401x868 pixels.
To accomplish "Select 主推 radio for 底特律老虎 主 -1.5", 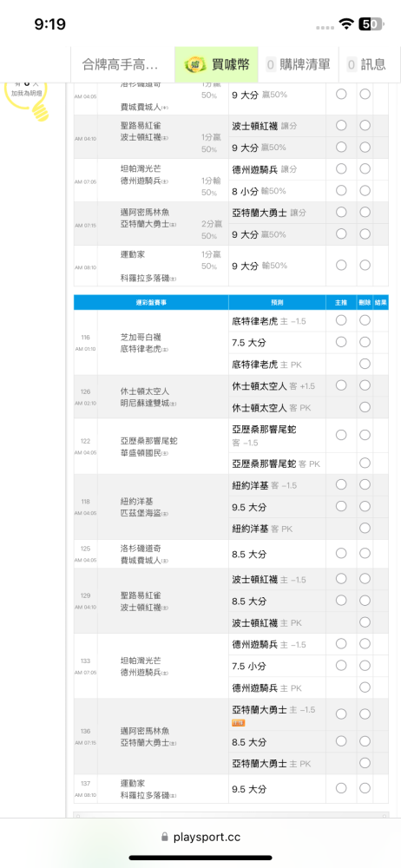I will point(341,320).
